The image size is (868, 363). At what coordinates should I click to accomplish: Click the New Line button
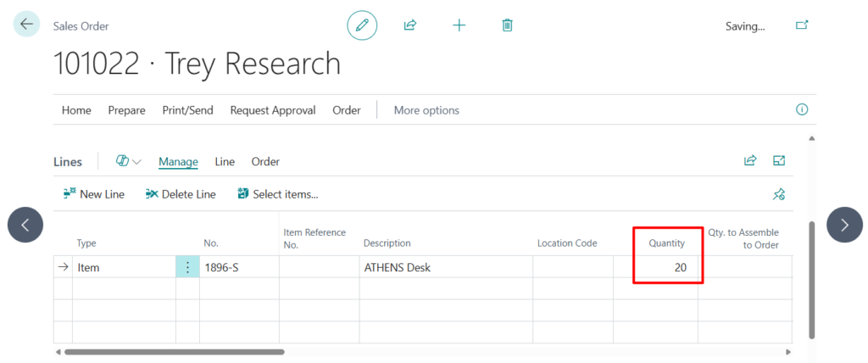click(94, 194)
